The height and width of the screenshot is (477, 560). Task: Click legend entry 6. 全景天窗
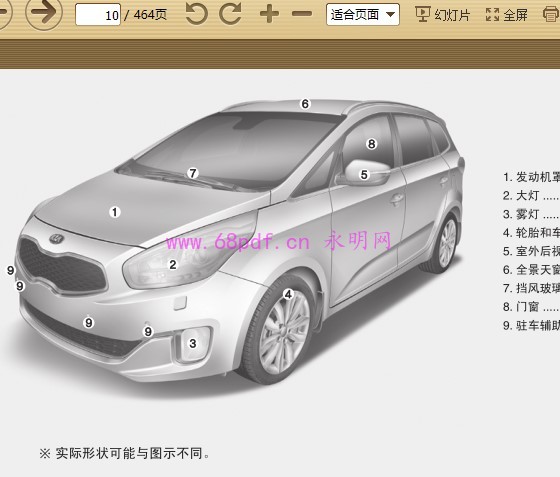[531, 270]
